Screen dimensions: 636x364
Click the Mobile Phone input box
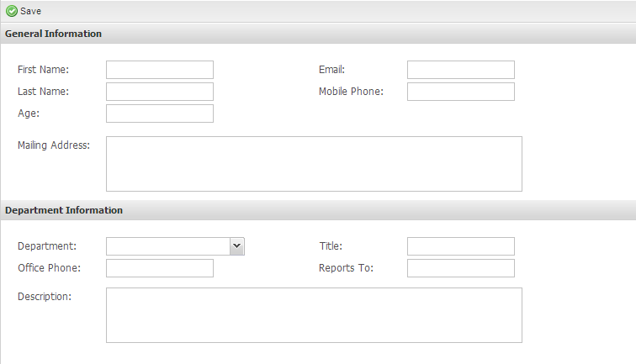(x=461, y=92)
